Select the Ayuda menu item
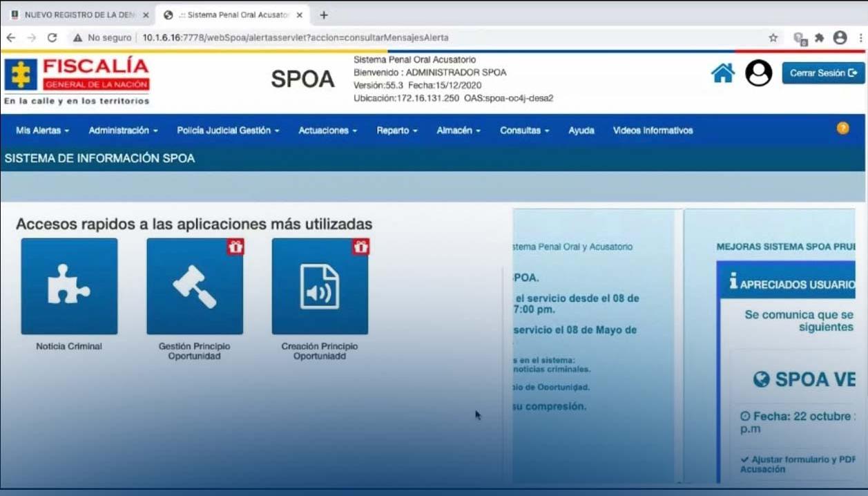Image resolution: width=868 pixels, height=496 pixels. 581,131
